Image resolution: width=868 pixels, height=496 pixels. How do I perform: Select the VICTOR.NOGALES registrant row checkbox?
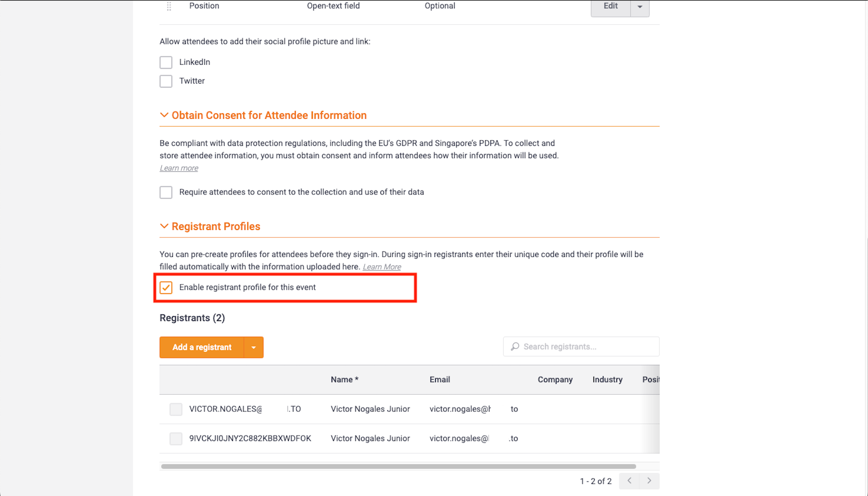tap(176, 409)
